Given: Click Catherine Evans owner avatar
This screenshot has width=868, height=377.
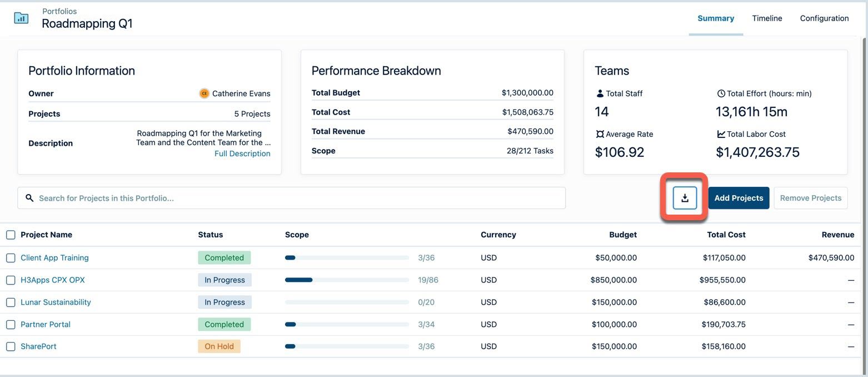Looking at the screenshot, I should (204, 93).
